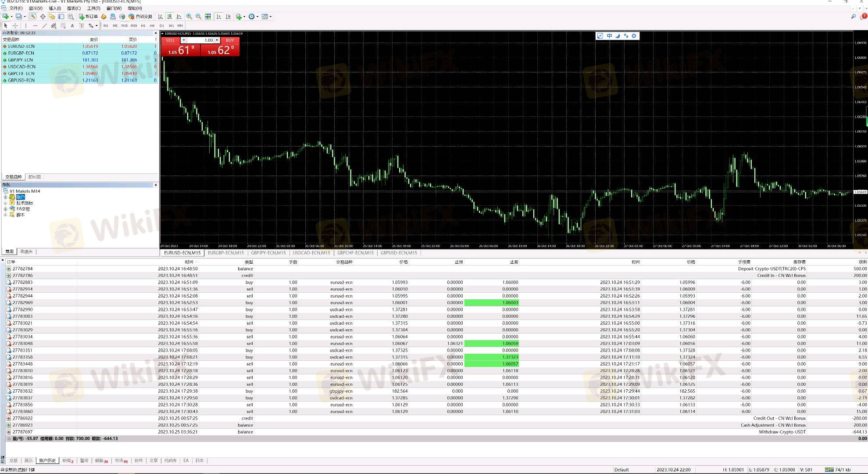Switch timeframe to H1
This screenshot has height=474, width=868.
pyautogui.click(x=143, y=26)
